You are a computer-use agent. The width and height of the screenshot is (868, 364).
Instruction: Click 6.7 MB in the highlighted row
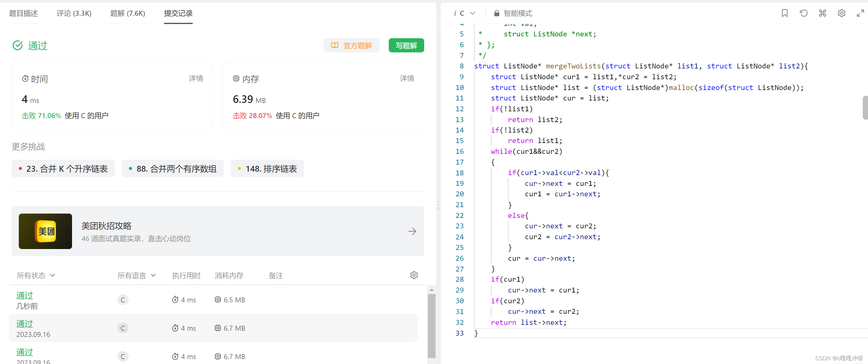[x=234, y=328]
